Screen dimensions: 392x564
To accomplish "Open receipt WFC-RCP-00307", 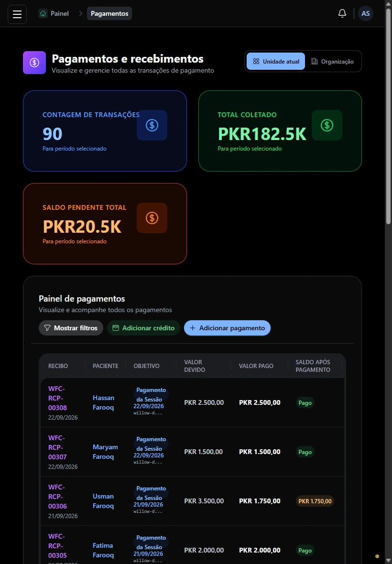I will (x=57, y=447).
